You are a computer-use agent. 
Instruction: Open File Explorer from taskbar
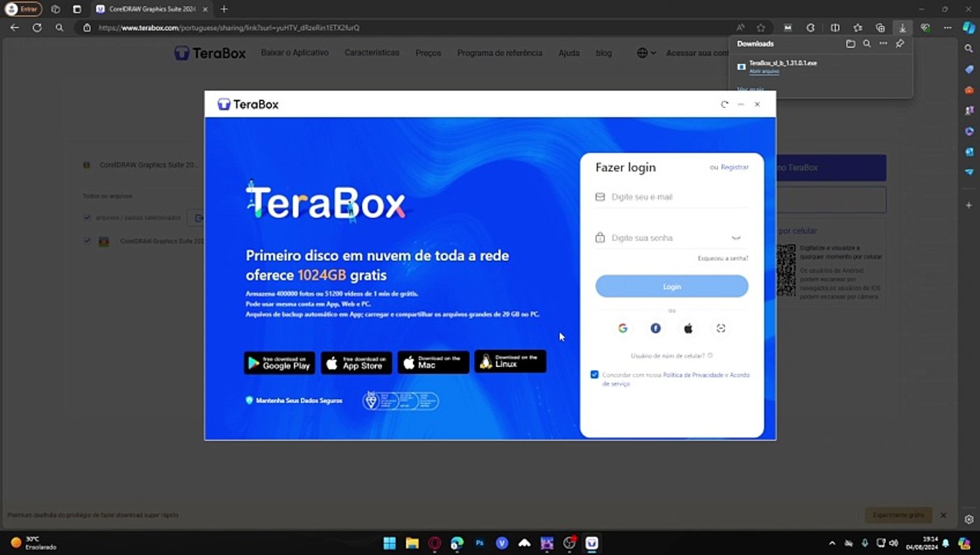412,543
